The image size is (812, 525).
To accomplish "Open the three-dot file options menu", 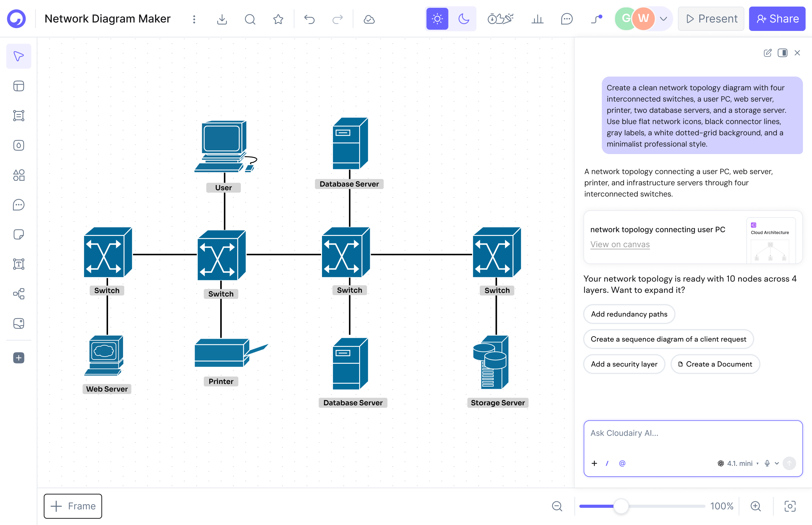I will (x=194, y=19).
